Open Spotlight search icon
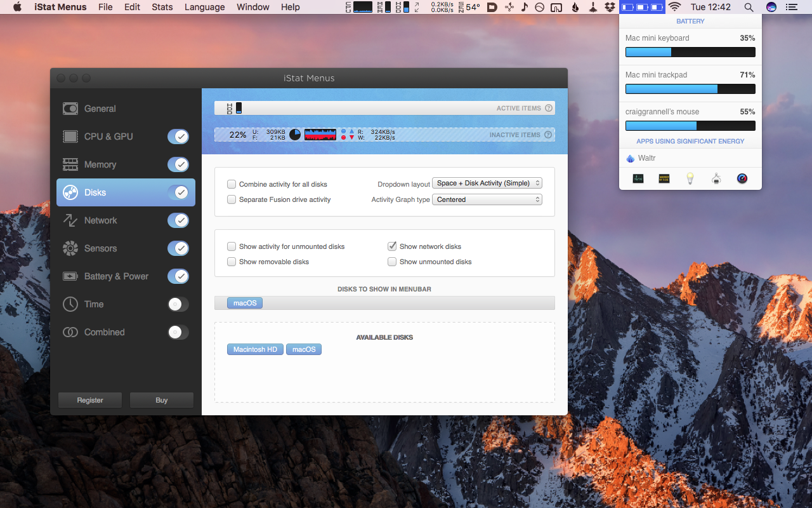Image resolution: width=812 pixels, height=508 pixels. 749,7
